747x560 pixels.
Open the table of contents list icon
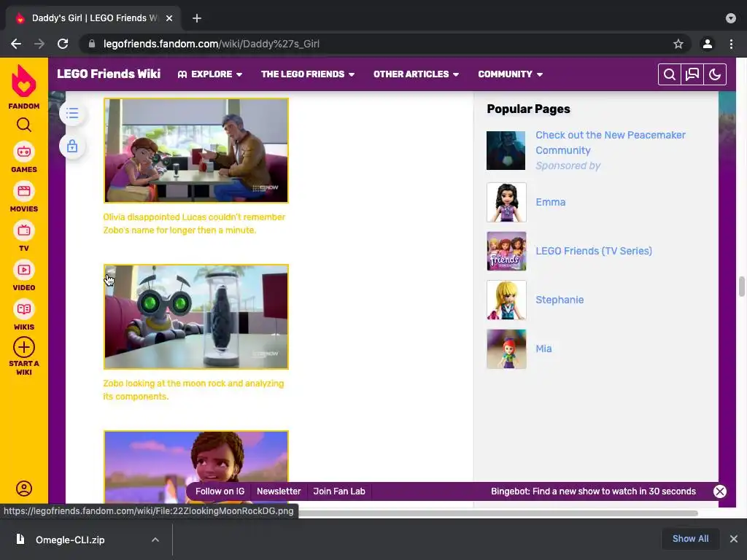pyautogui.click(x=72, y=113)
